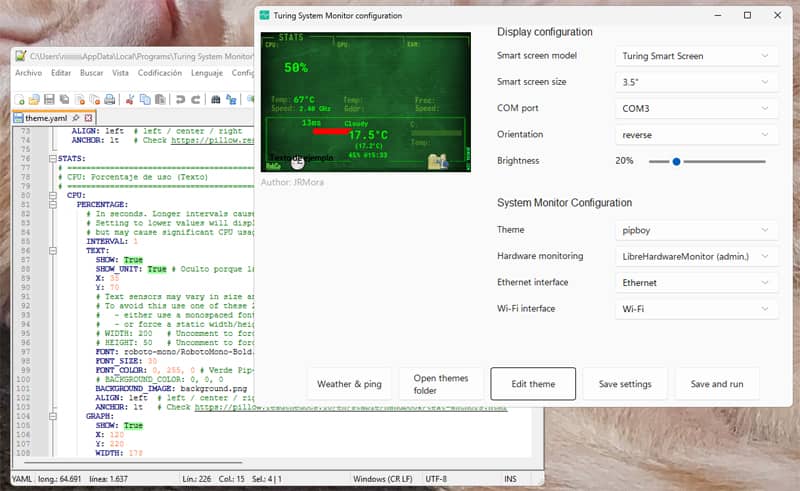Open the Orientation dropdown set to reverse
The height and width of the screenshot is (491, 800).
click(x=696, y=135)
